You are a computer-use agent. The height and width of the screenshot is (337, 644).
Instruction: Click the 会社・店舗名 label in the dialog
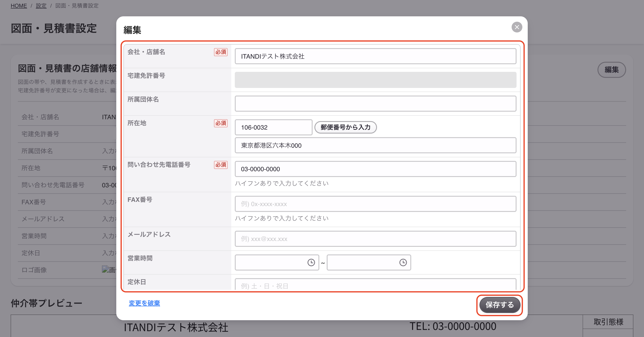click(146, 52)
